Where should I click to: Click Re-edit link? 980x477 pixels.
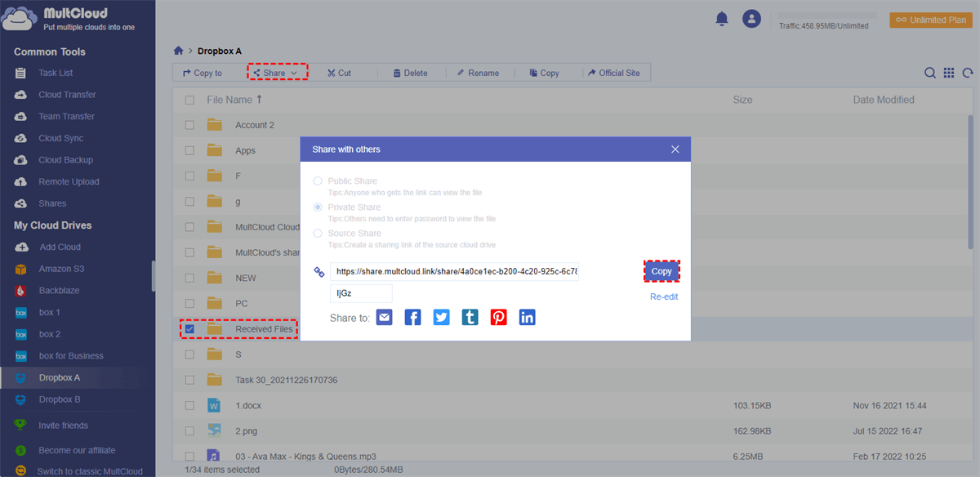664,296
